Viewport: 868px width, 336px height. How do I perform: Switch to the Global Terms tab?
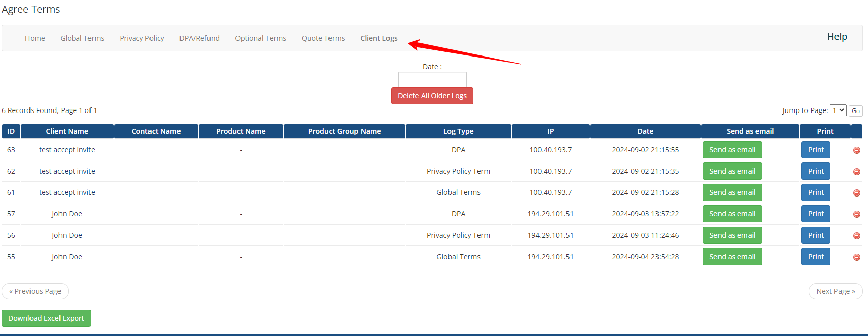tap(82, 38)
